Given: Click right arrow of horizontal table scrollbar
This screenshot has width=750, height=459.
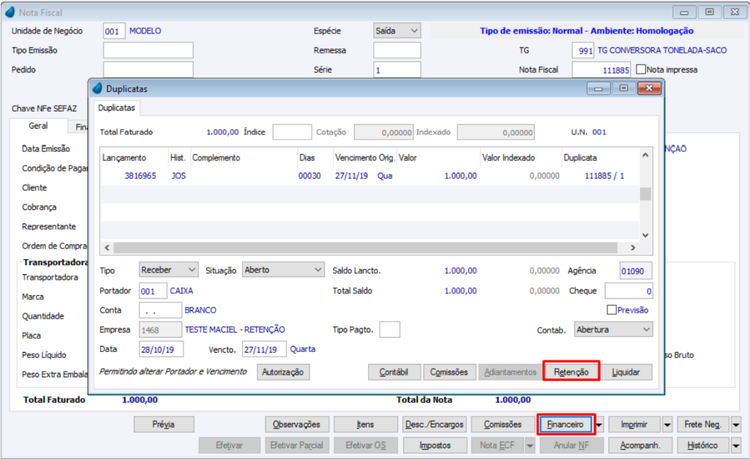Looking at the screenshot, I should [633, 248].
